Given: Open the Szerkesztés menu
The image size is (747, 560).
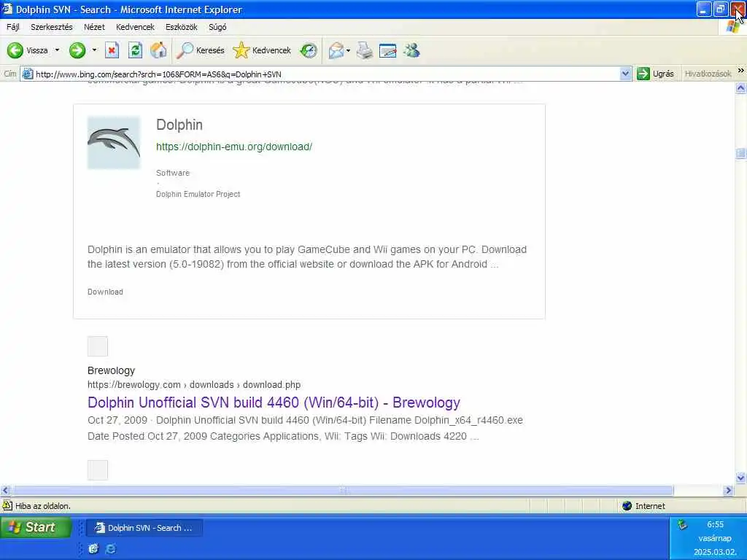Looking at the screenshot, I should [52, 27].
